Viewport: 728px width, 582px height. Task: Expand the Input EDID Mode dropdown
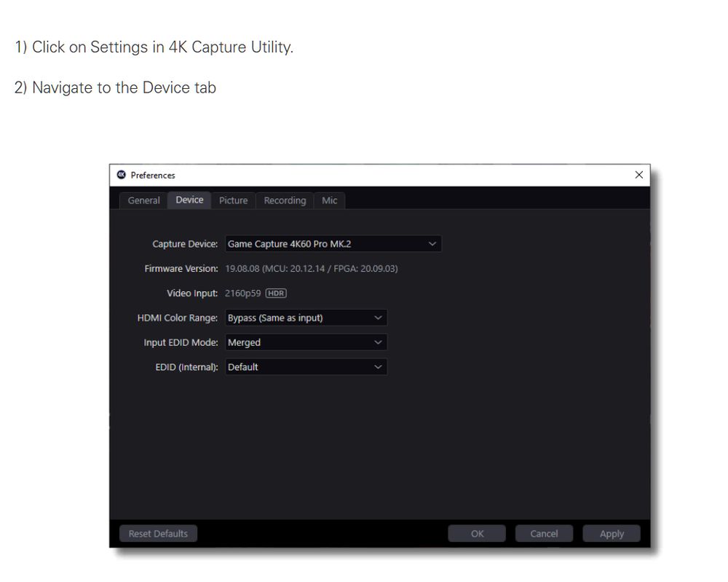coord(306,342)
